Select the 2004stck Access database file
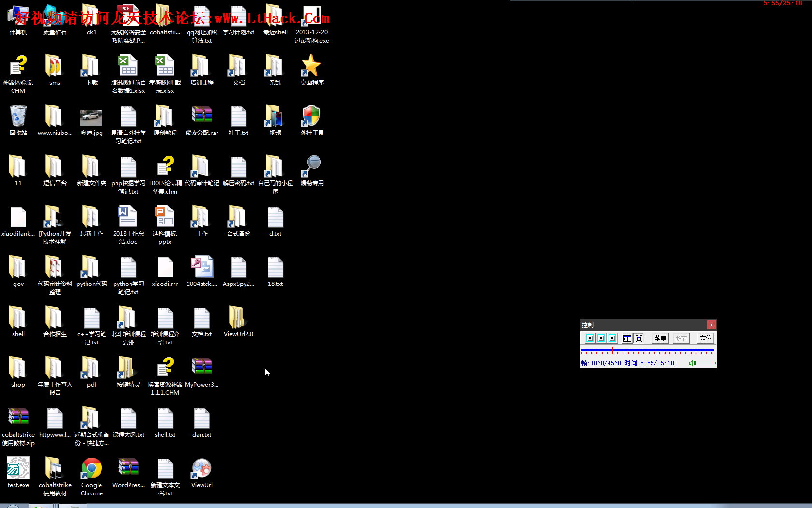The image size is (812, 508). [202, 271]
